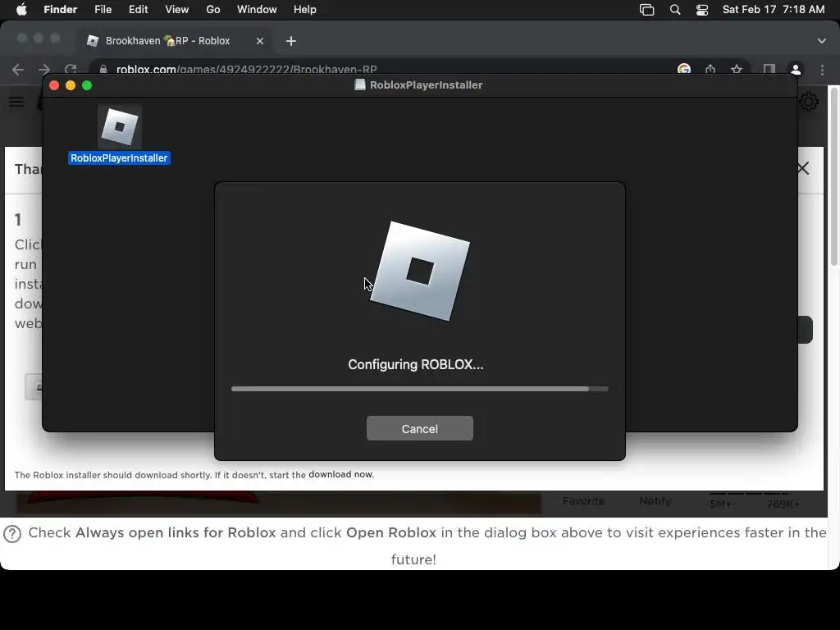Click the Configuring ROBLOX progress bar
The width and height of the screenshot is (840, 630).
pos(419,389)
